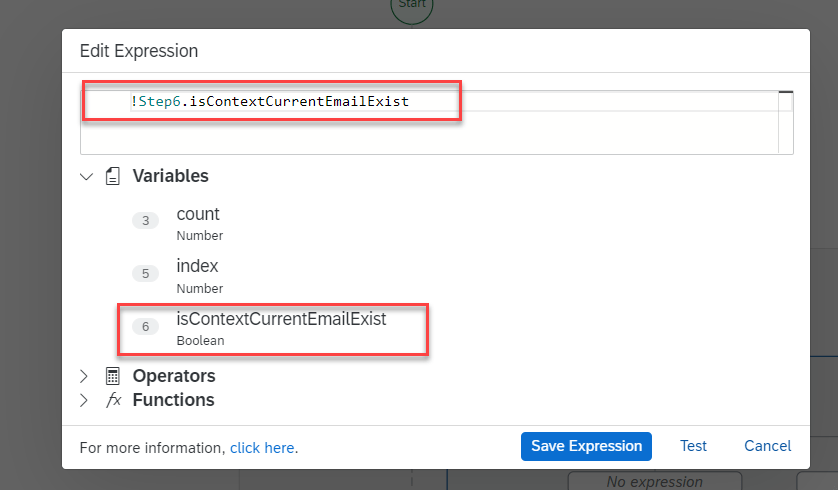
Task: Click the step 6 badge beside isContextCurrentEmailExist
Action: [145, 326]
